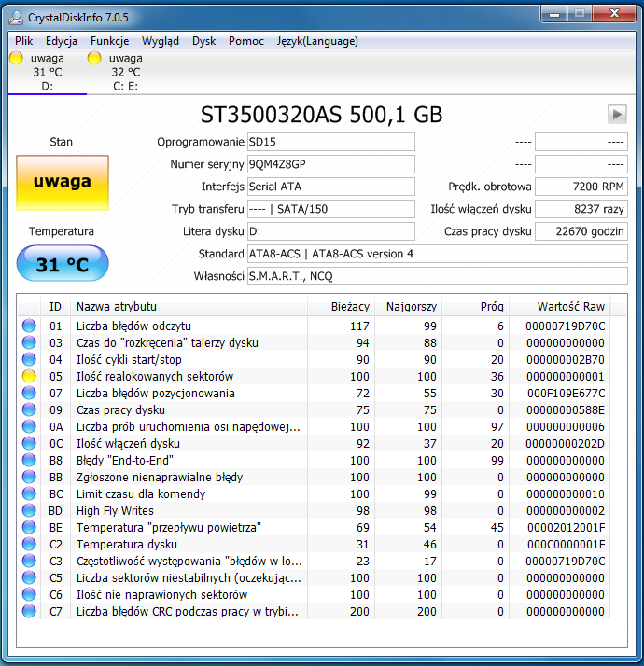Click the Własności field S.M.A.R.T., NCQ

coord(438,276)
